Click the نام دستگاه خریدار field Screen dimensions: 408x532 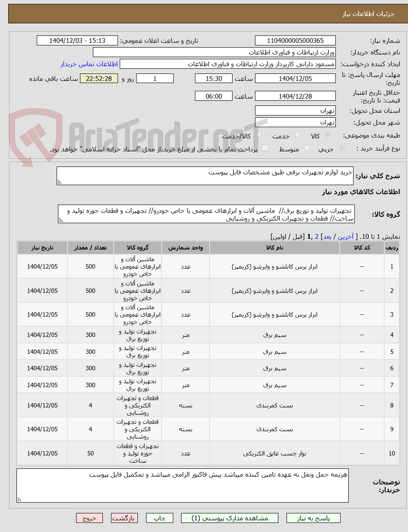214,52
